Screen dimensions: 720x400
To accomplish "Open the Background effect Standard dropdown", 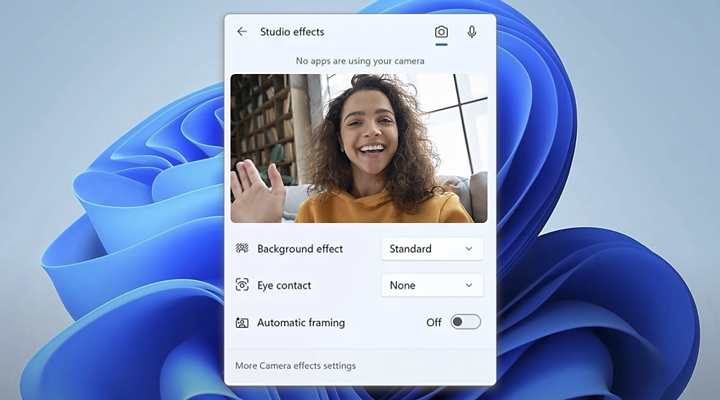I will click(x=431, y=249).
